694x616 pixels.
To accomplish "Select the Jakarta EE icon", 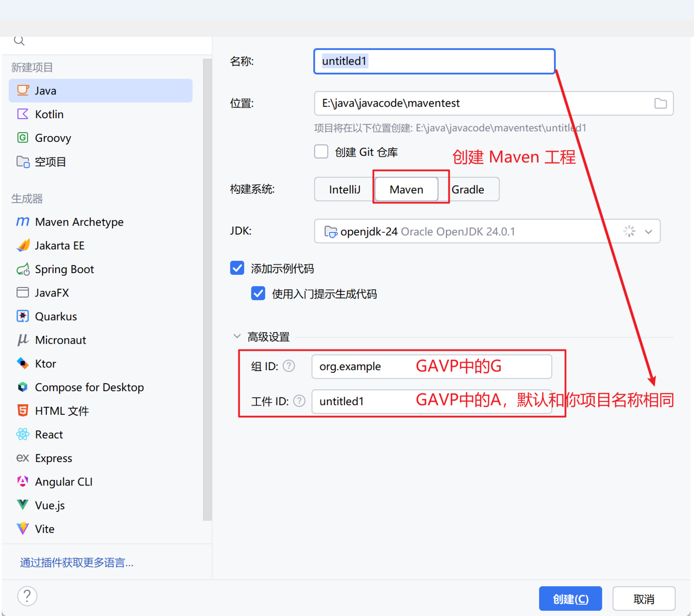I will pos(23,245).
